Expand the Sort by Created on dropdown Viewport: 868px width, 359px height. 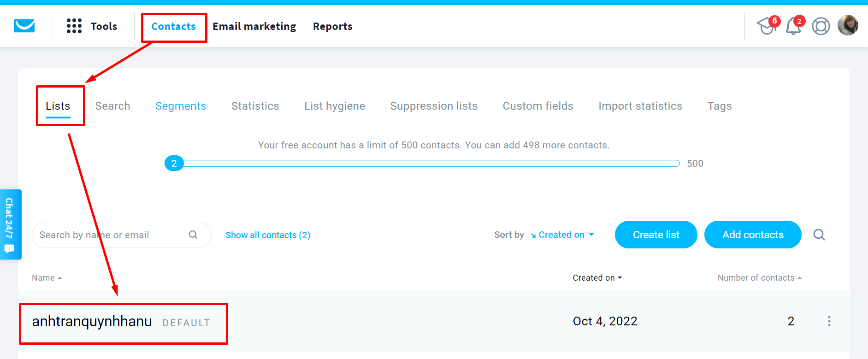tap(562, 235)
